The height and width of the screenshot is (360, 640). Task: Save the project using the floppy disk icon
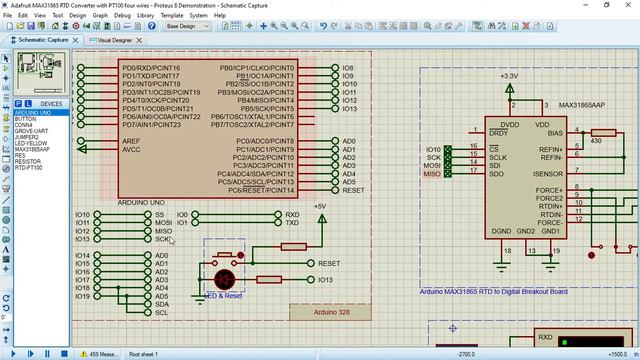pos(31,26)
